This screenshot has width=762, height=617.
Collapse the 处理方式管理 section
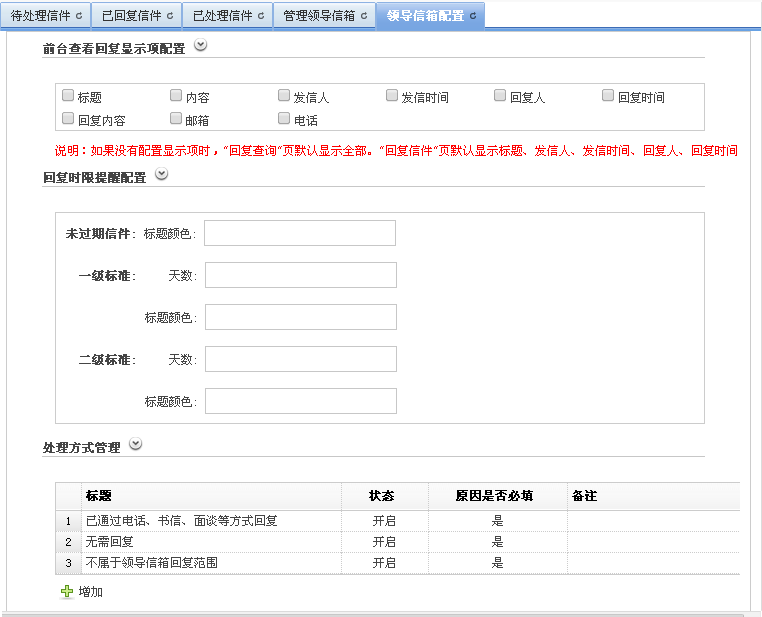coord(136,445)
